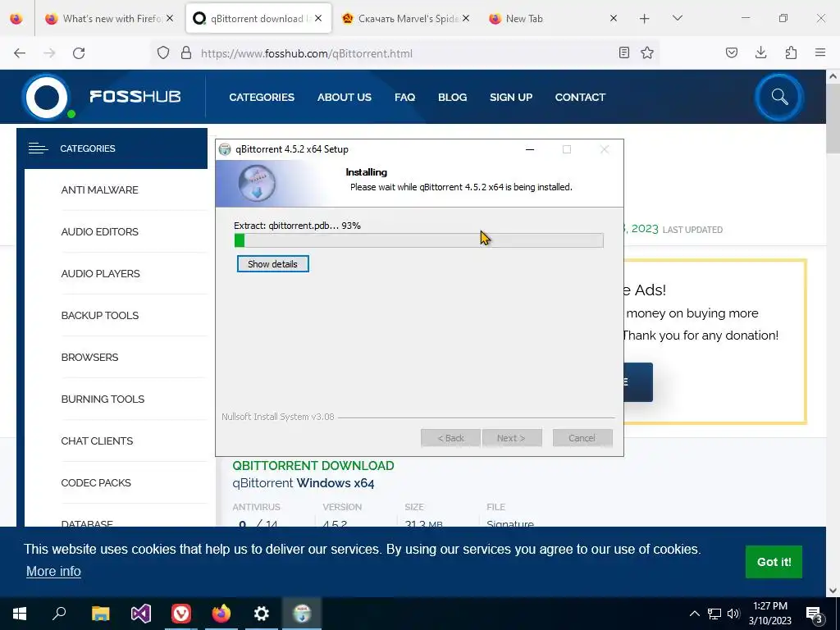Click the installer's green progress bar
Screen dimensions: 840x630
(419, 240)
